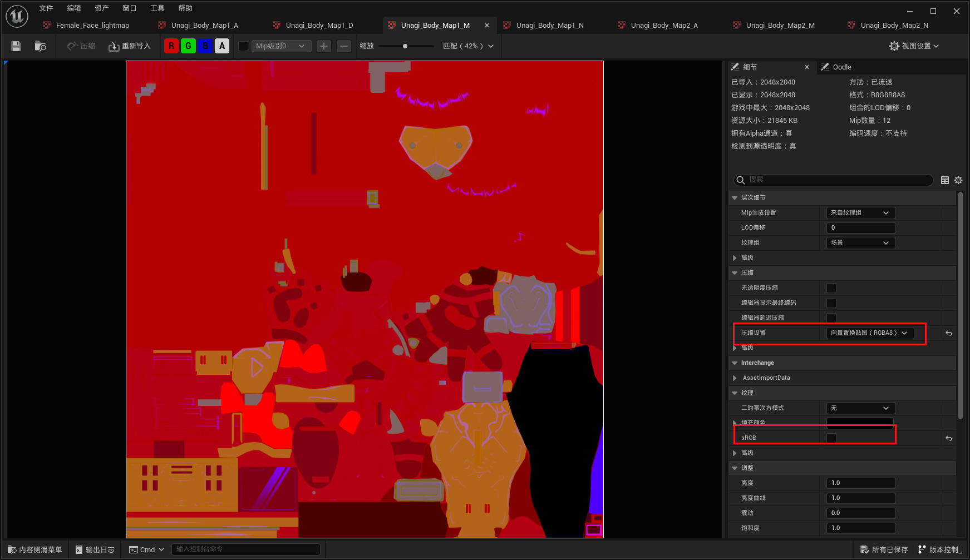Open the 纹理组 dropdown
The image size is (970, 560).
pos(860,243)
